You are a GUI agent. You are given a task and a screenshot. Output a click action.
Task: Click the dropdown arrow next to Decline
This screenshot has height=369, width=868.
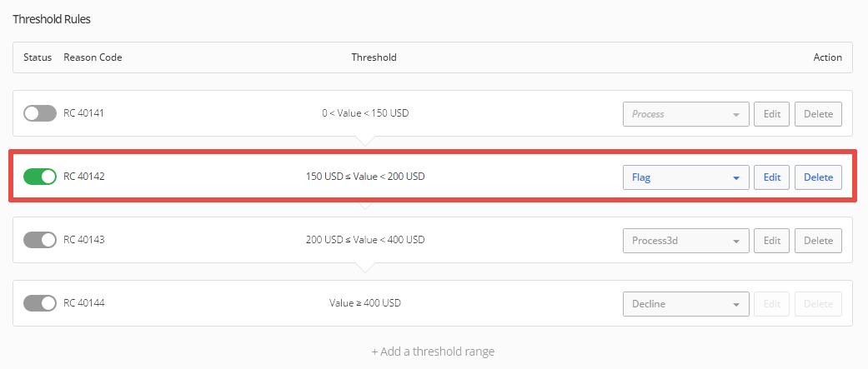click(x=736, y=304)
